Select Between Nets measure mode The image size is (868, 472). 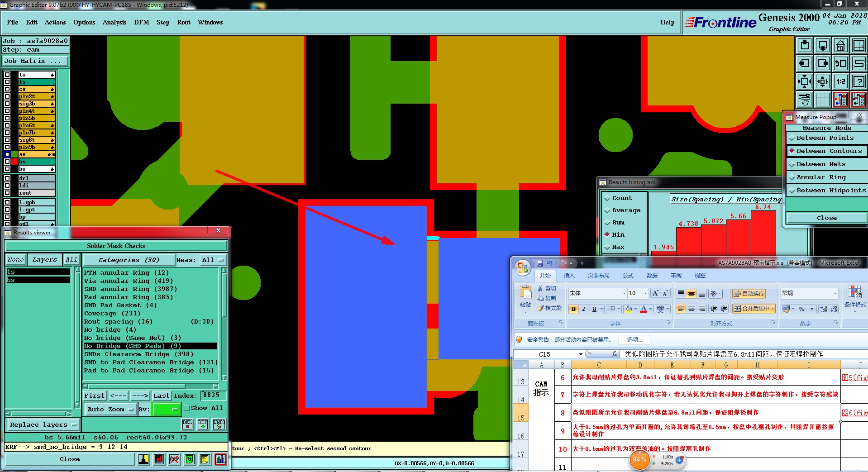825,164
